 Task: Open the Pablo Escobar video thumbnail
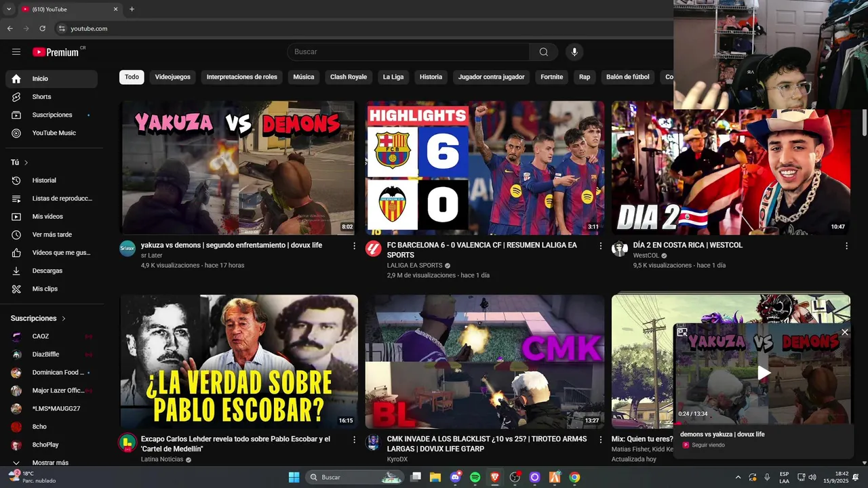pyautogui.click(x=239, y=361)
